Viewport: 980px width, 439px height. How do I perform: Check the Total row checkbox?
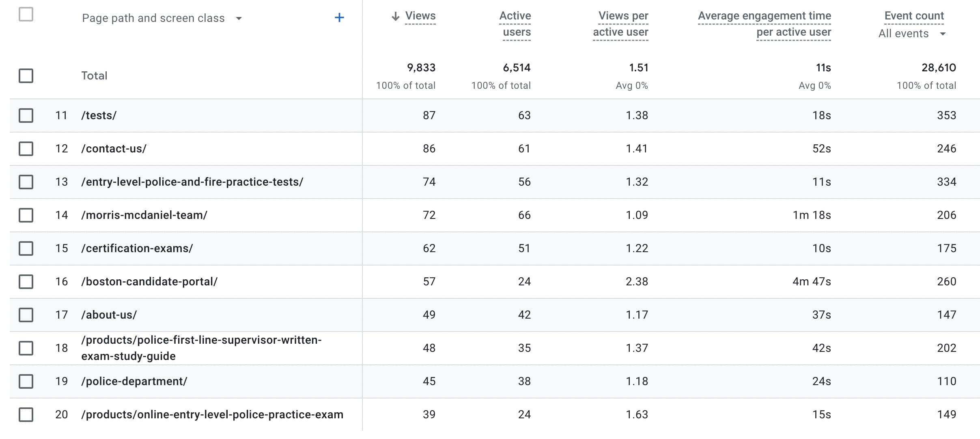coord(26,76)
